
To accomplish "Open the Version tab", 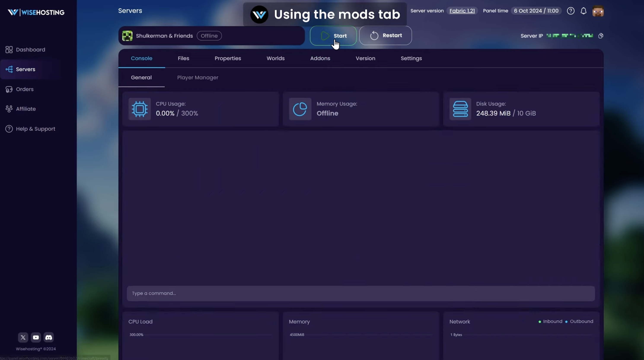I will pyautogui.click(x=365, y=58).
